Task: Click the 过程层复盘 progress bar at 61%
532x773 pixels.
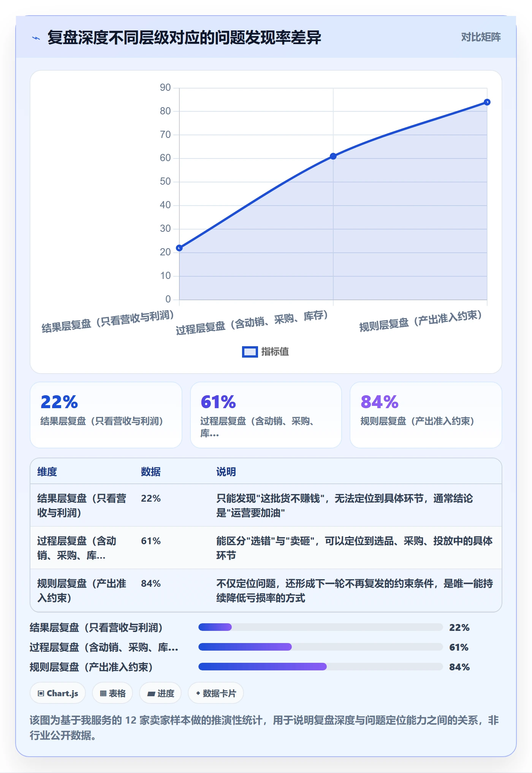Action: (320, 647)
